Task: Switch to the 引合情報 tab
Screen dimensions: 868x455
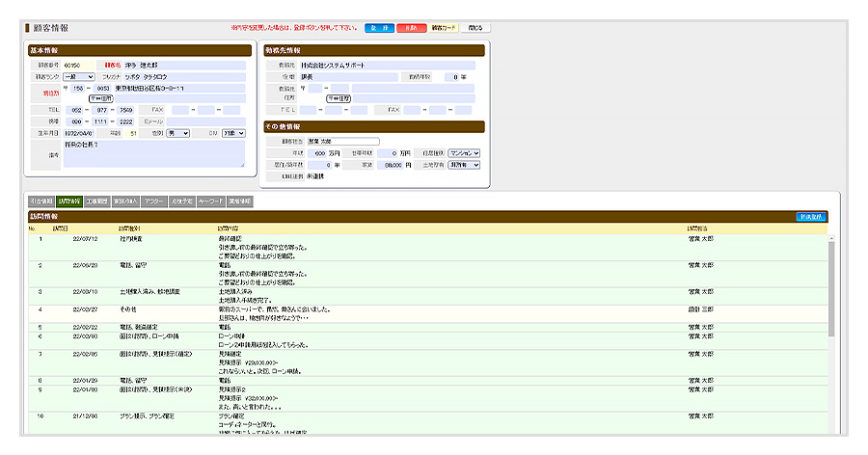Action: click(x=41, y=201)
